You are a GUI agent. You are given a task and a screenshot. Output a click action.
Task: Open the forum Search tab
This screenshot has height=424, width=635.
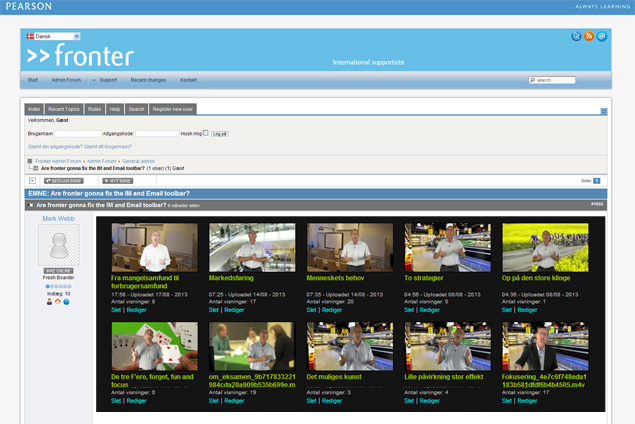coord(136,109)
